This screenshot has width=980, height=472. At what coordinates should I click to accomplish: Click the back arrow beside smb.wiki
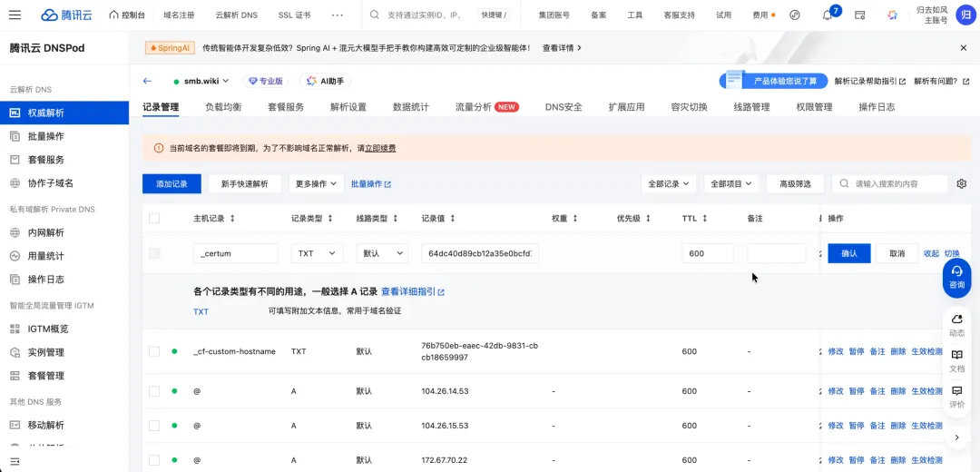pyautogui.click(x=148, y=81)
